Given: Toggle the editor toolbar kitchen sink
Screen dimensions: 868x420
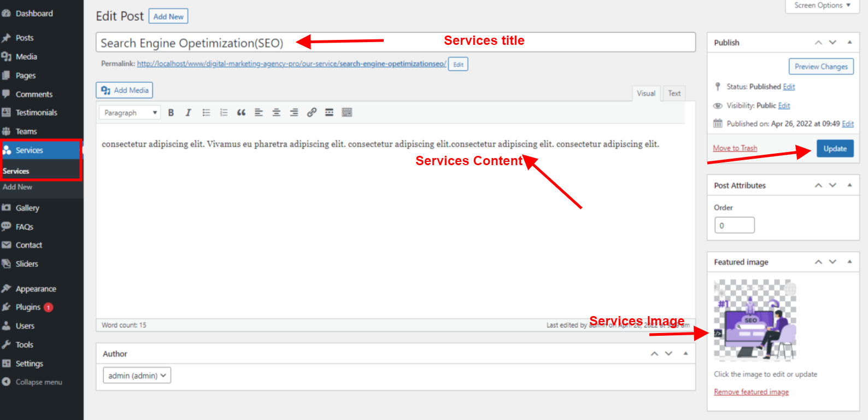Looking at the screenshot, I should (x=347, y=113).
